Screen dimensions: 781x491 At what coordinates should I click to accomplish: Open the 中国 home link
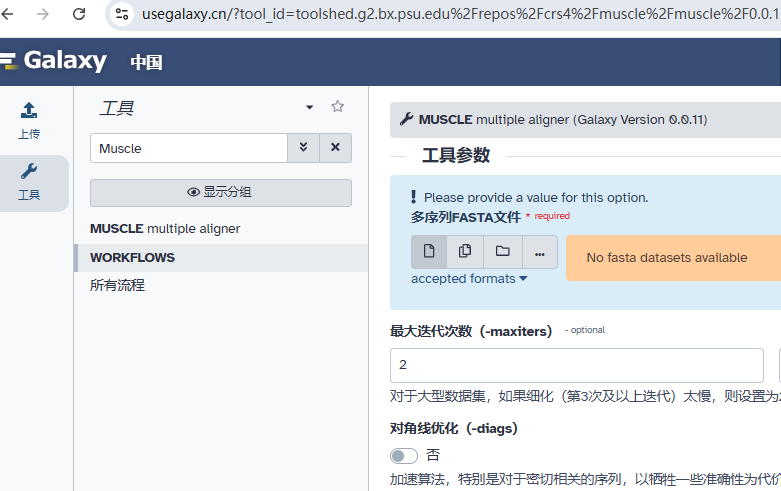click(x=146, y=62)
